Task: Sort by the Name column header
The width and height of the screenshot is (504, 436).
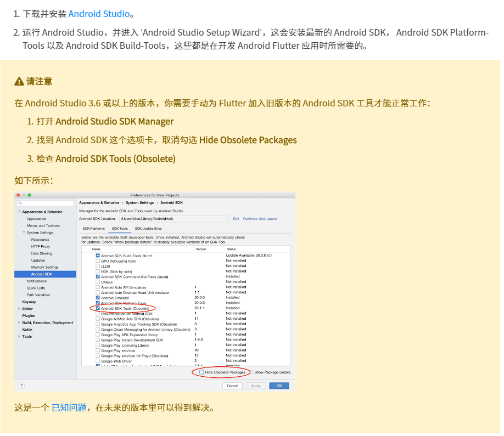Action: [96, 249]
